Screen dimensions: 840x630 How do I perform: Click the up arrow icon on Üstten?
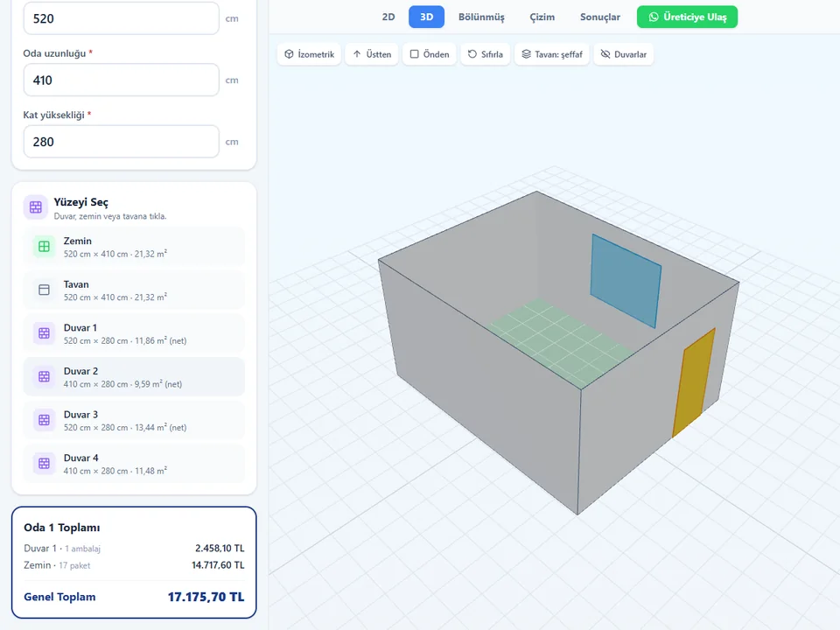(x=357, y=54)
